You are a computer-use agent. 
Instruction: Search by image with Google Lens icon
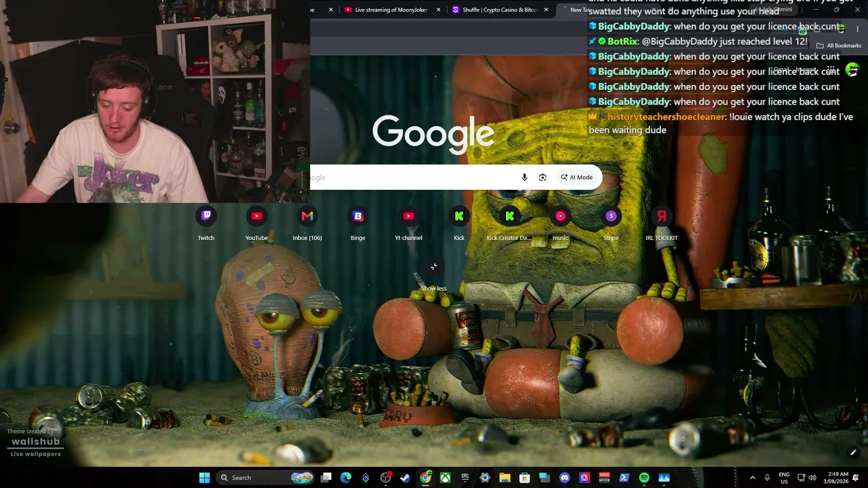pyautogui.click(x=542, y=178)
